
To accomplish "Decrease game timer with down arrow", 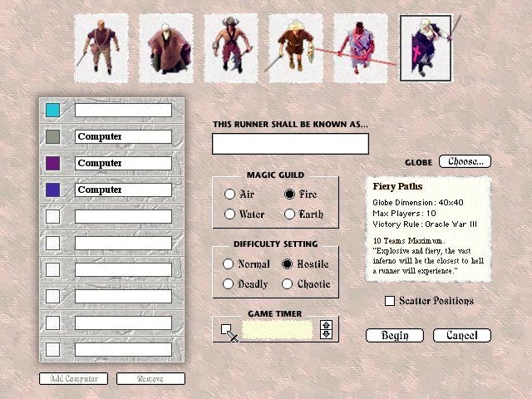I will coord(326,334).
